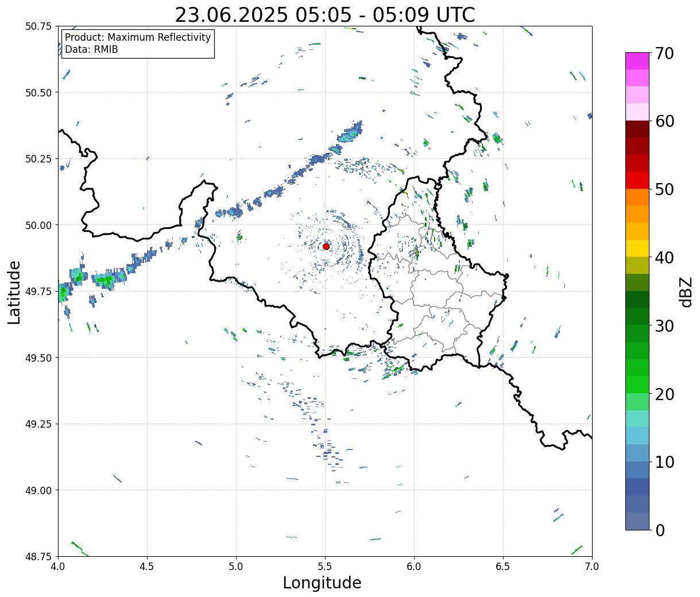Click the 50.00 latitude tick label
Image resolution: width=700 pixels, height=597 pixels.
coord(38,225)
